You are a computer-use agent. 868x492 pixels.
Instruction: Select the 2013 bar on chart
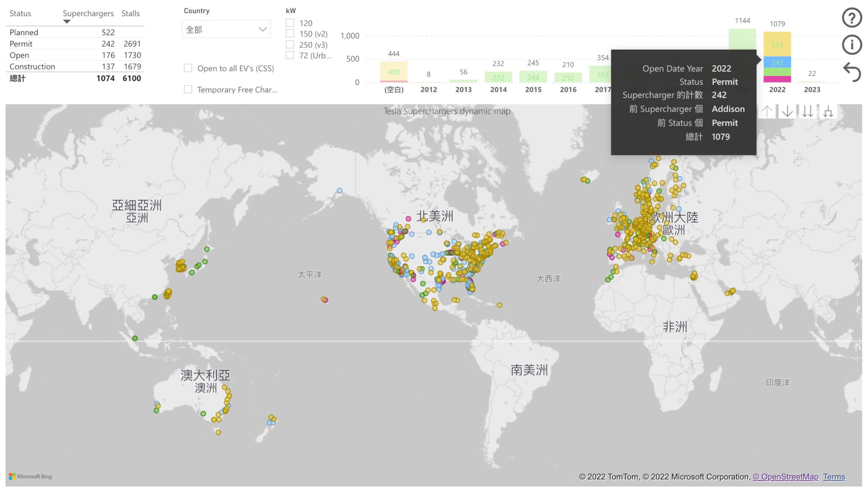(x=464, y=81)
